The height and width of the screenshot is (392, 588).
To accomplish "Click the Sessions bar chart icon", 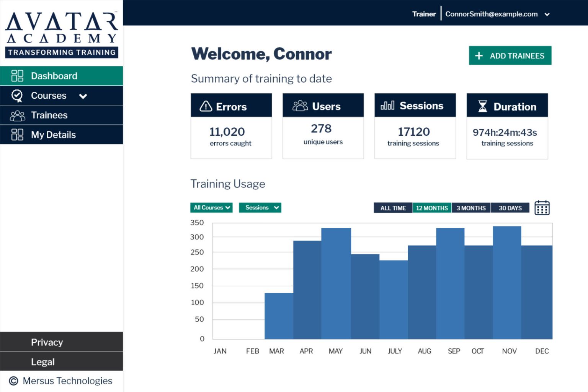I will pos(387,106).
